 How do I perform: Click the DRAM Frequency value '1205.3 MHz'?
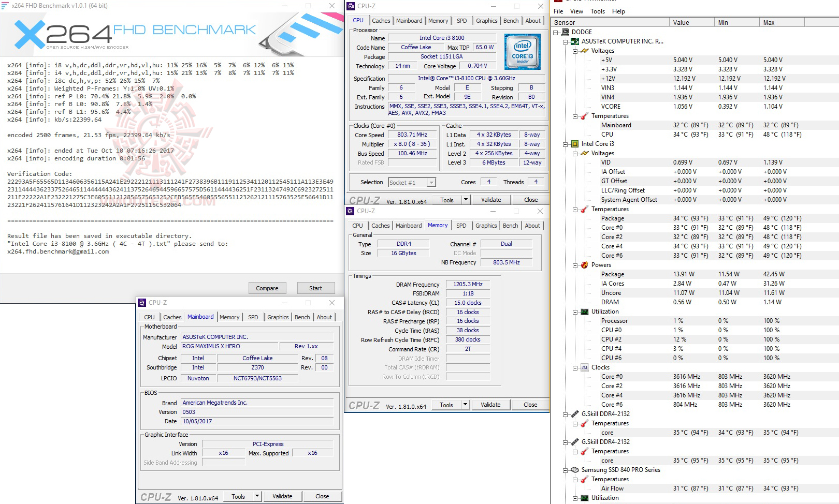468,284
